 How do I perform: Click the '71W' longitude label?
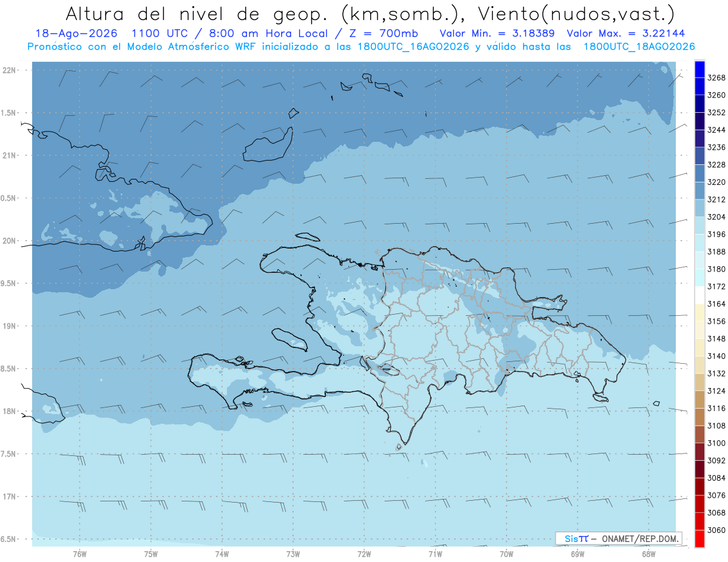tap(435, 555)
